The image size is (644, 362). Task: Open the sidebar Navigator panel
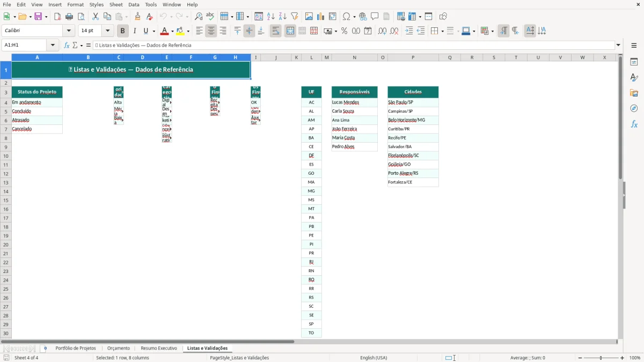coord(634,109)
